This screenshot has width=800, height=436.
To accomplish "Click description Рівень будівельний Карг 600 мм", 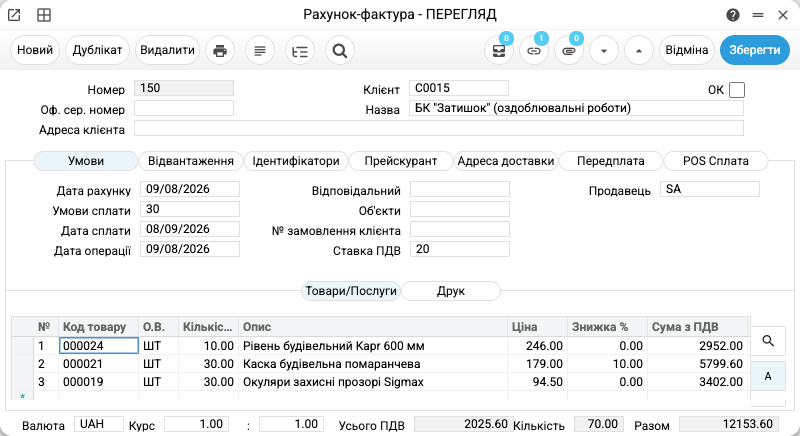I will point(334,346).
